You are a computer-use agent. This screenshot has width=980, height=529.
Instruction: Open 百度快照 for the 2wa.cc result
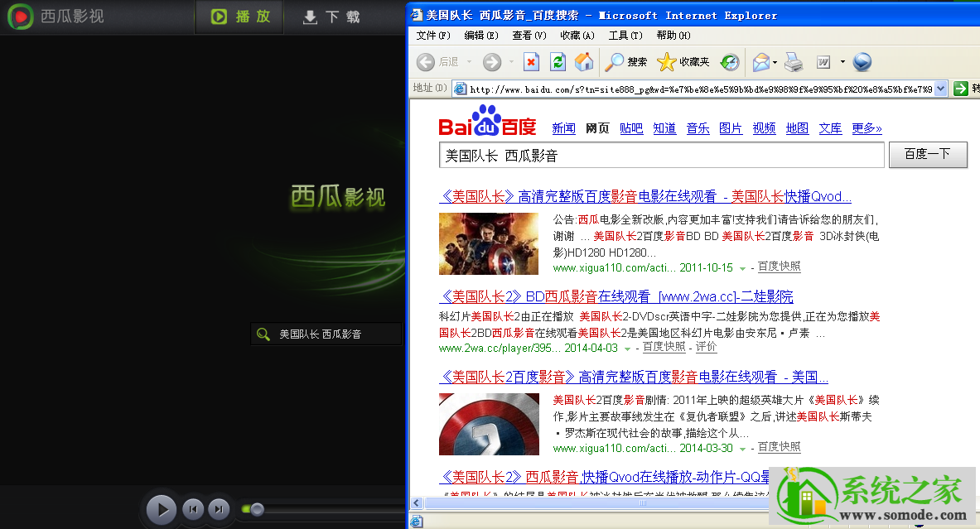pos(664,347)
